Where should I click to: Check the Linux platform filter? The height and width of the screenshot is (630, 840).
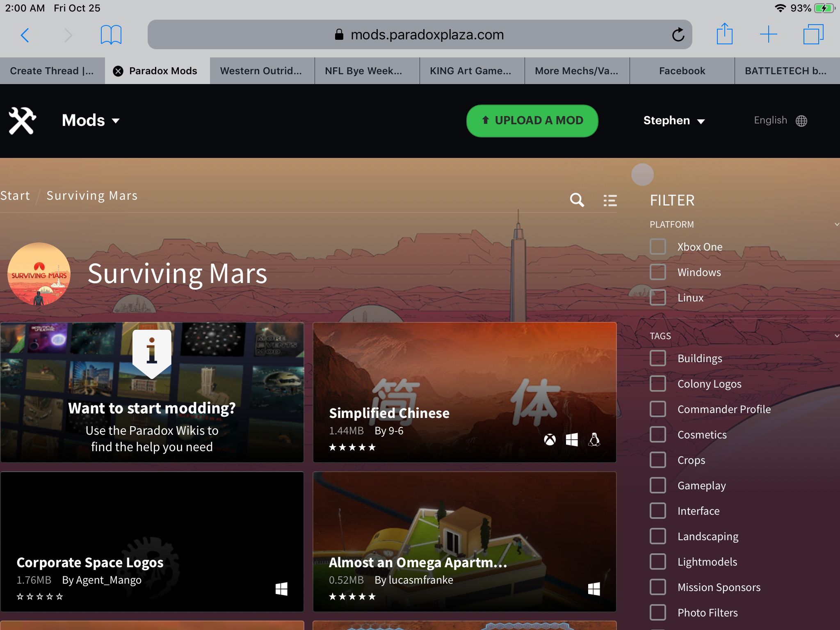pos(658,298)
